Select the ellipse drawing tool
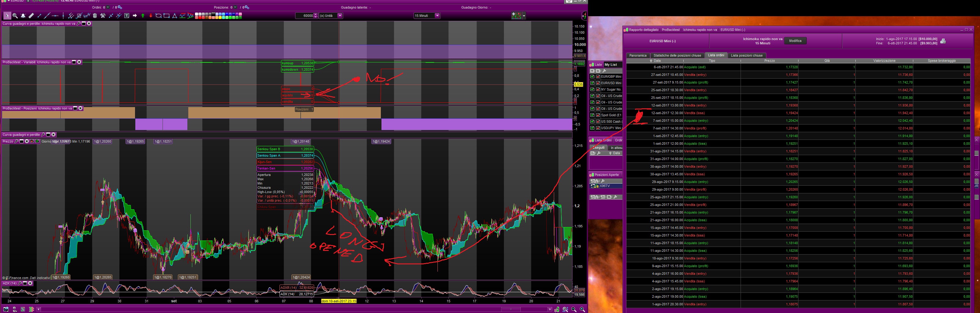The width and height of the screenshot is (980, 313). [159, 16]
